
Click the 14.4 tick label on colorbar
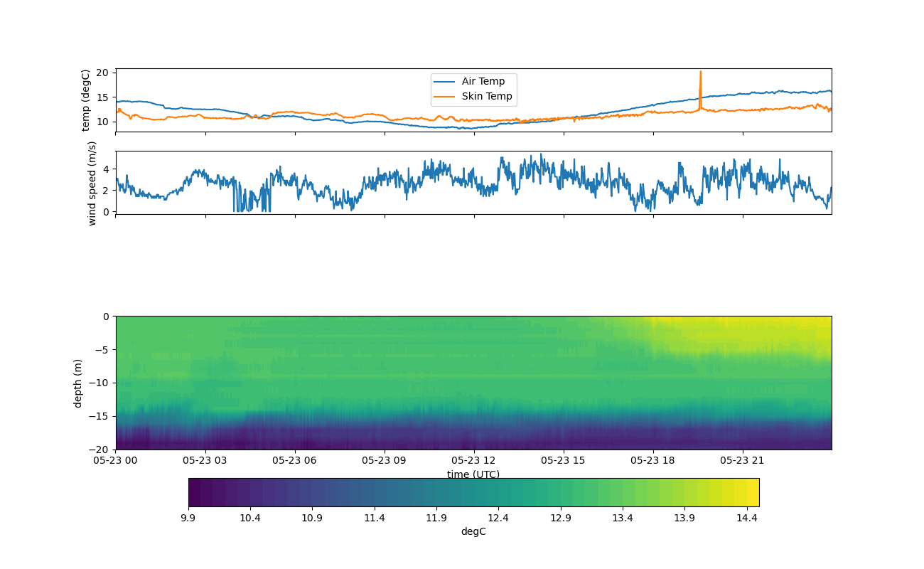click(746, 519)
